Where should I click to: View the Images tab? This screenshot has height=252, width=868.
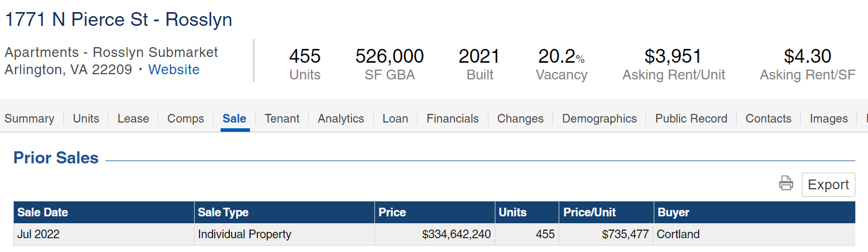[829, 119]
